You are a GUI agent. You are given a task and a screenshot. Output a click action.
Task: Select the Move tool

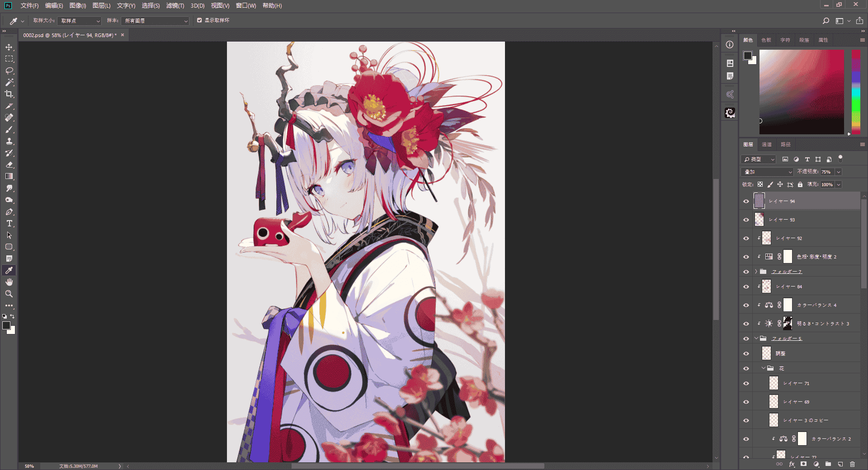click(9, 47)
